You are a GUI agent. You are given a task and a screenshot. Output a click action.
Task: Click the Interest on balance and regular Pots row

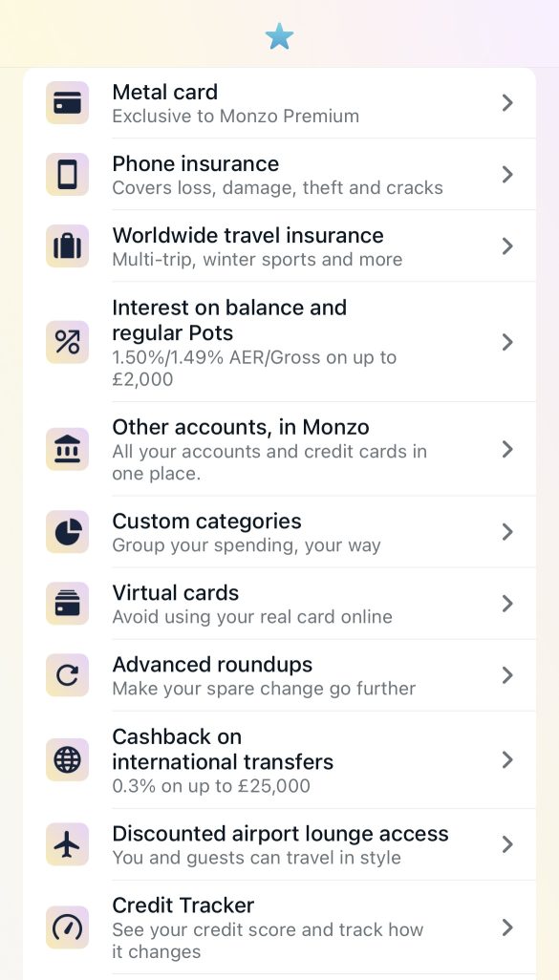coord(277,341)
